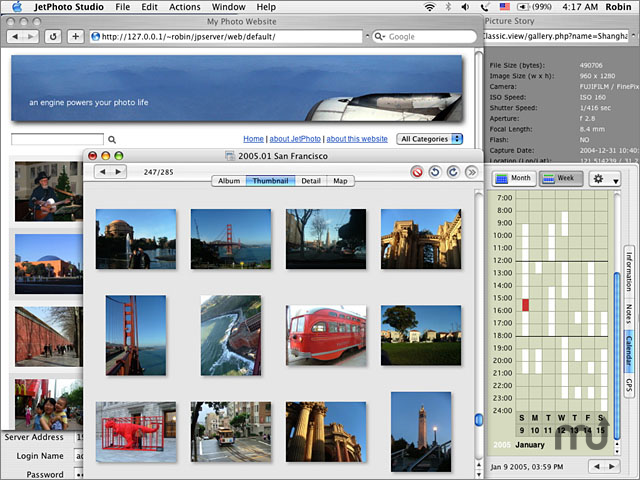Click the phone icon in menu bar
640x480 pixels.
(x=485, y=7)
